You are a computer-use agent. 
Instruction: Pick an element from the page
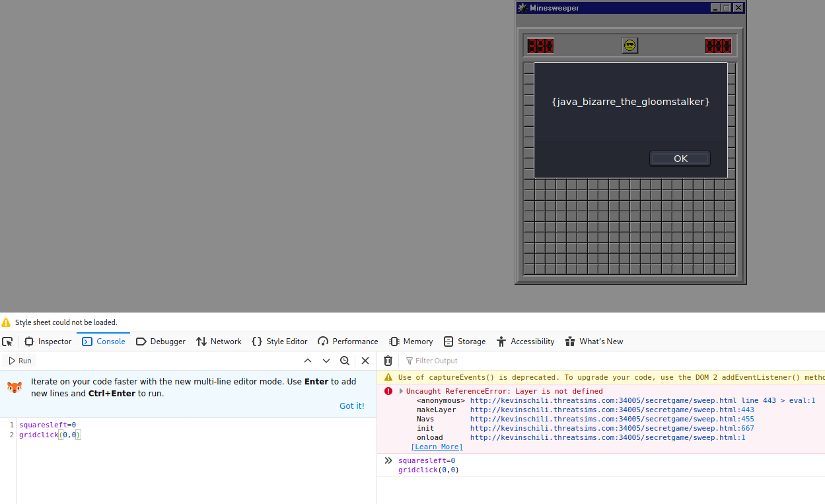coord(8,342)
